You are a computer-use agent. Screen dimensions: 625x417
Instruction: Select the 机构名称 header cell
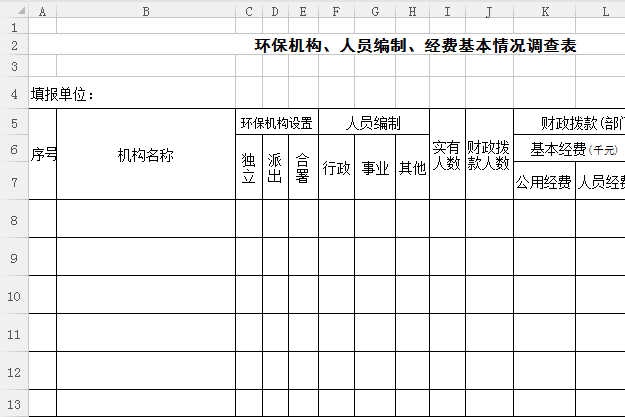coord(146,155)
